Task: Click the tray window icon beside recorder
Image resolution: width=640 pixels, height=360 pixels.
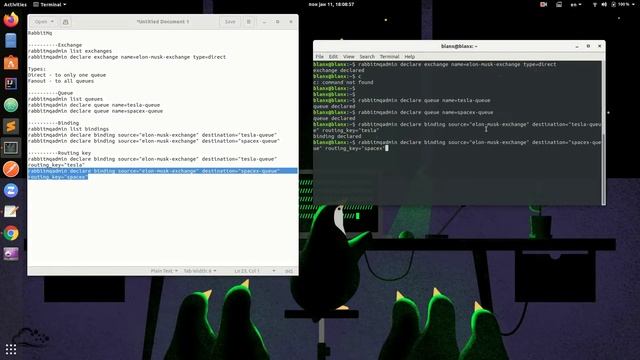Action: pos(559,4)
